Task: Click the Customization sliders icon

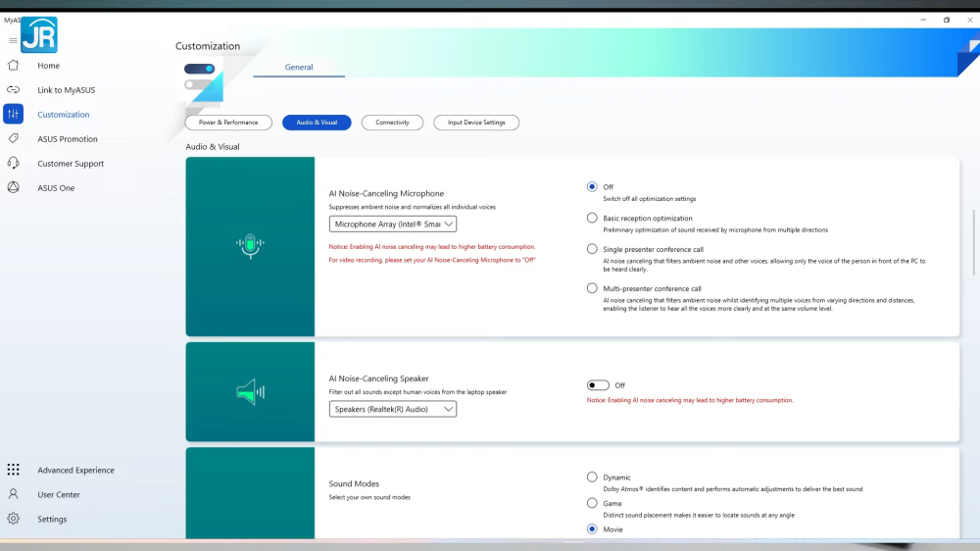Action: pyautogui.click(x=13, y=114)
